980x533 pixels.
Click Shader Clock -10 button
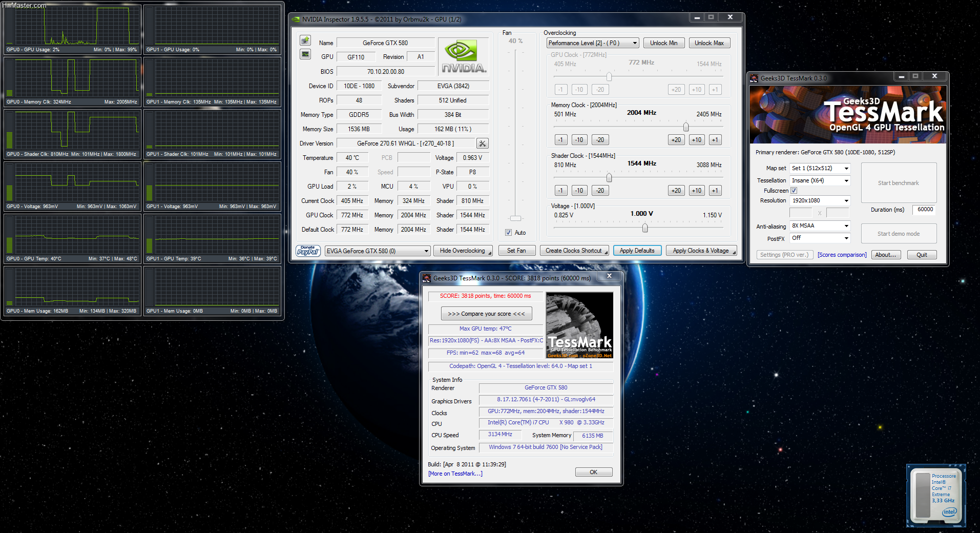pos(579,191)
